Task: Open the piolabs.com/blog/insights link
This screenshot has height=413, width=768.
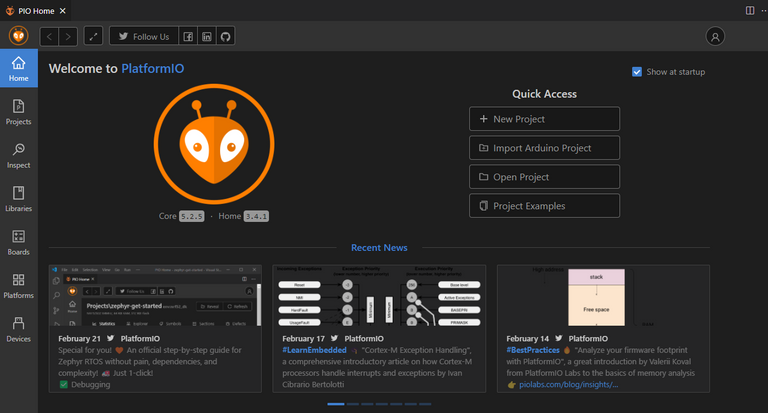Action: [x=569, y=385]
